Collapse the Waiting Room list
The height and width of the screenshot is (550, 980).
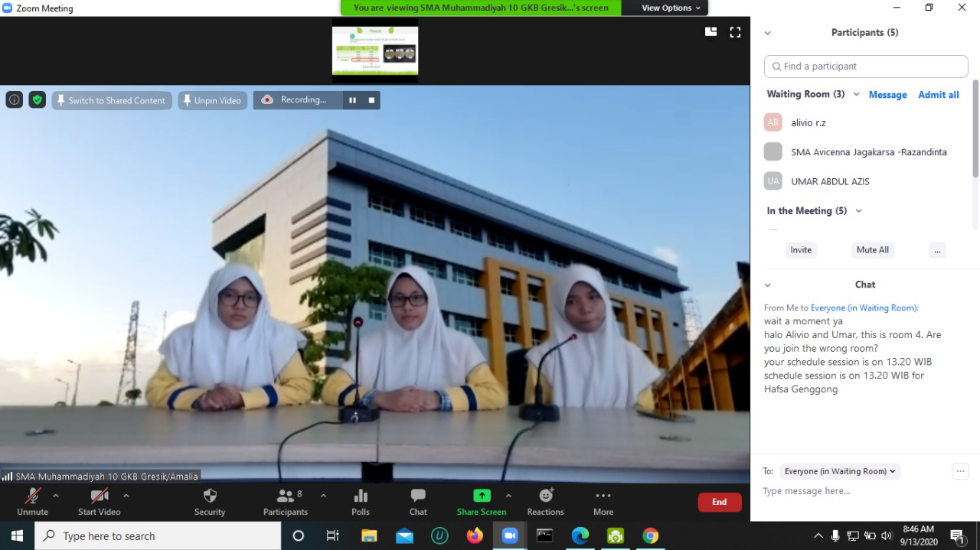pyautogui.click(x=856, y=95)
